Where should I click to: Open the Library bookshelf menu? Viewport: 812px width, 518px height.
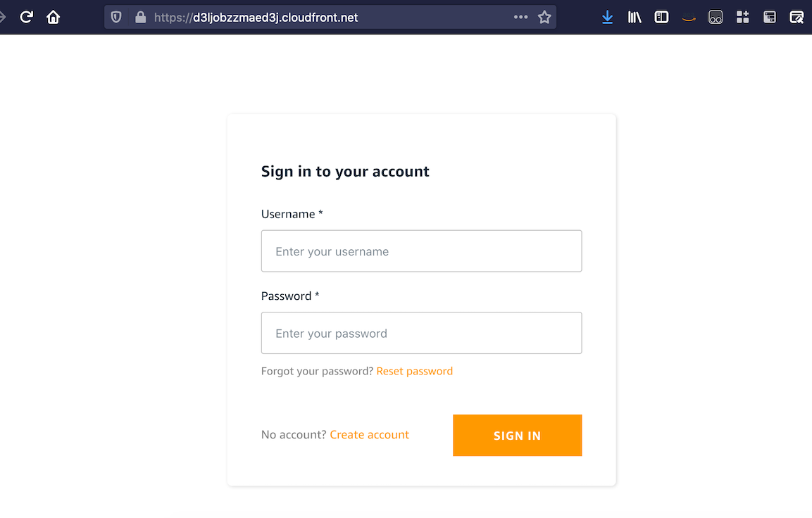click(635, 18)
